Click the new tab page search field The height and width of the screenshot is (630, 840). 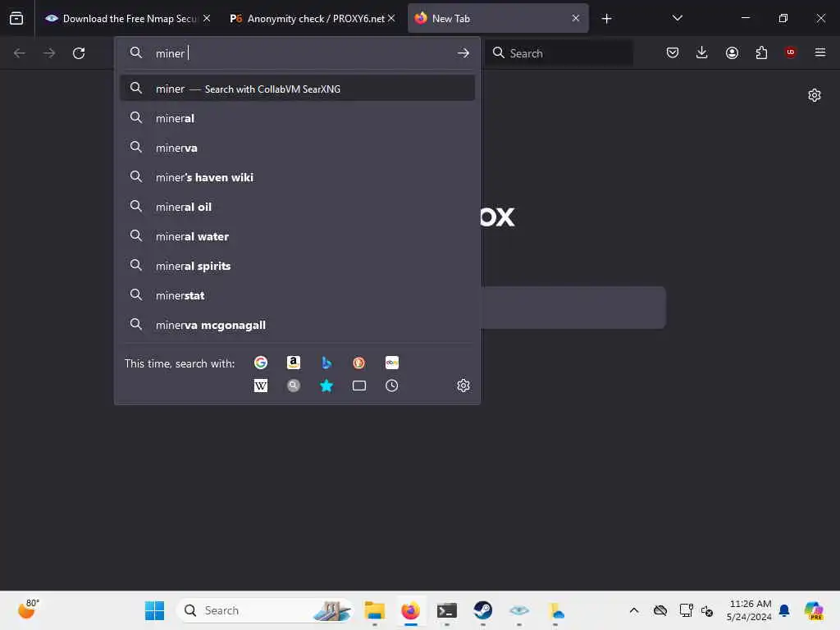[573, 308]
